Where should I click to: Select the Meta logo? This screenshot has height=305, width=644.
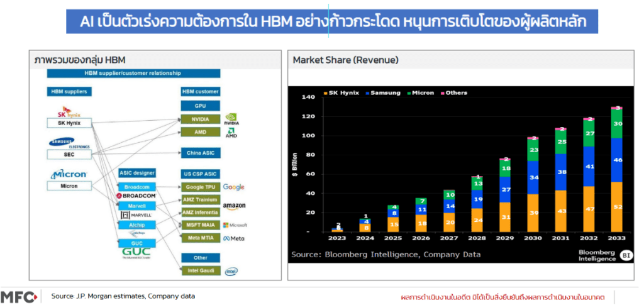[234, 238]
